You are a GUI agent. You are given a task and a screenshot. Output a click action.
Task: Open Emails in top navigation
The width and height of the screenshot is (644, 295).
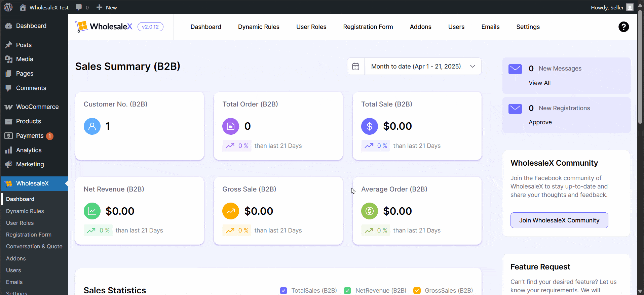pyautogui.click(x=490, y=27)
